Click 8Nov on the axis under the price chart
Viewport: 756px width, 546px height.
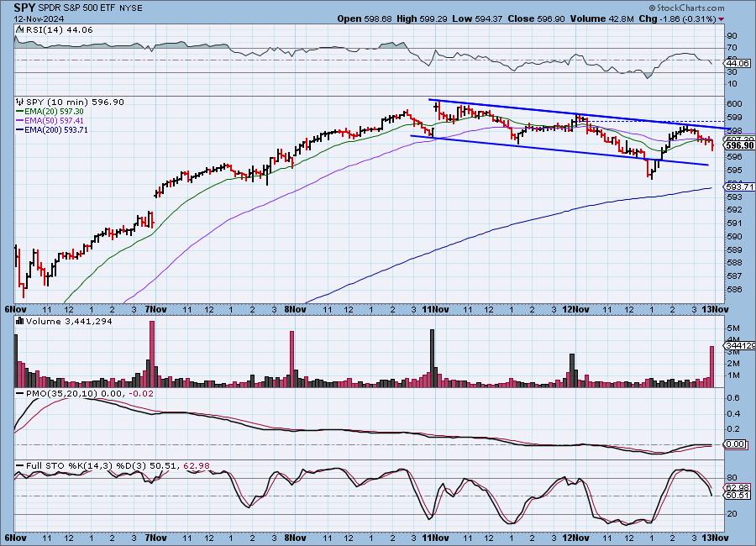[295, 309]
